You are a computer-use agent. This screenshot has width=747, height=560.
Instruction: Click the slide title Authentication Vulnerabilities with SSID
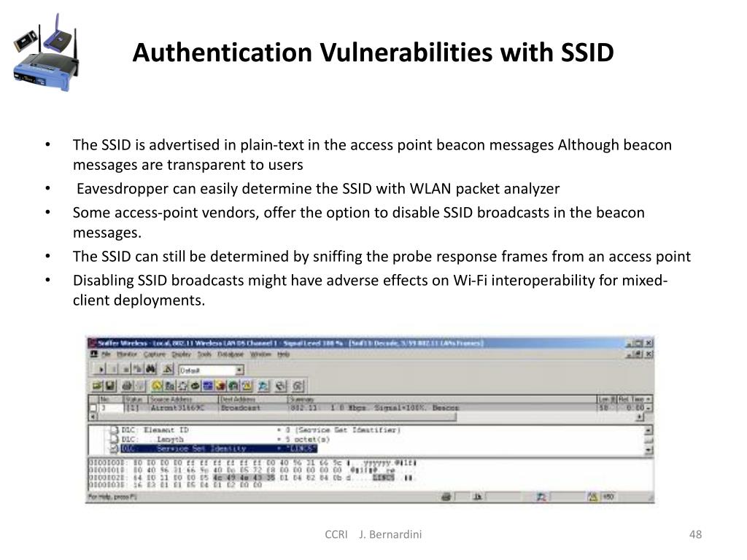373,52
